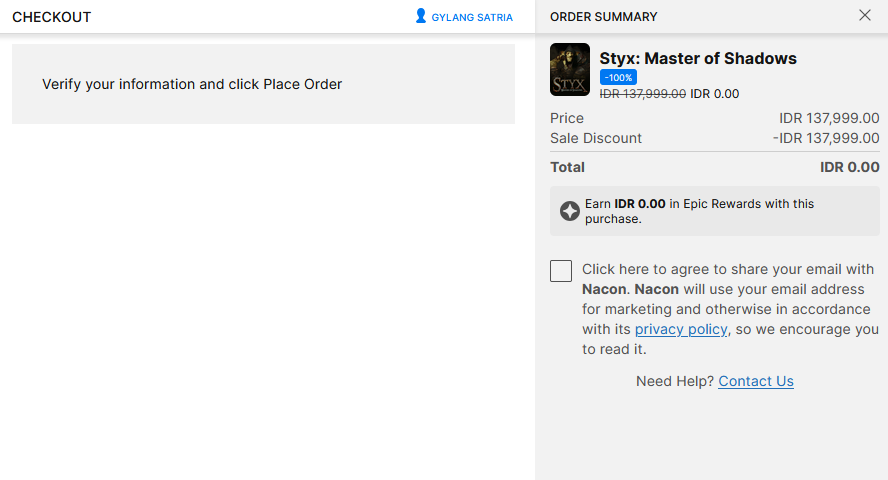
Task: Click the Sale Discount amount
Action: (826, 138)
